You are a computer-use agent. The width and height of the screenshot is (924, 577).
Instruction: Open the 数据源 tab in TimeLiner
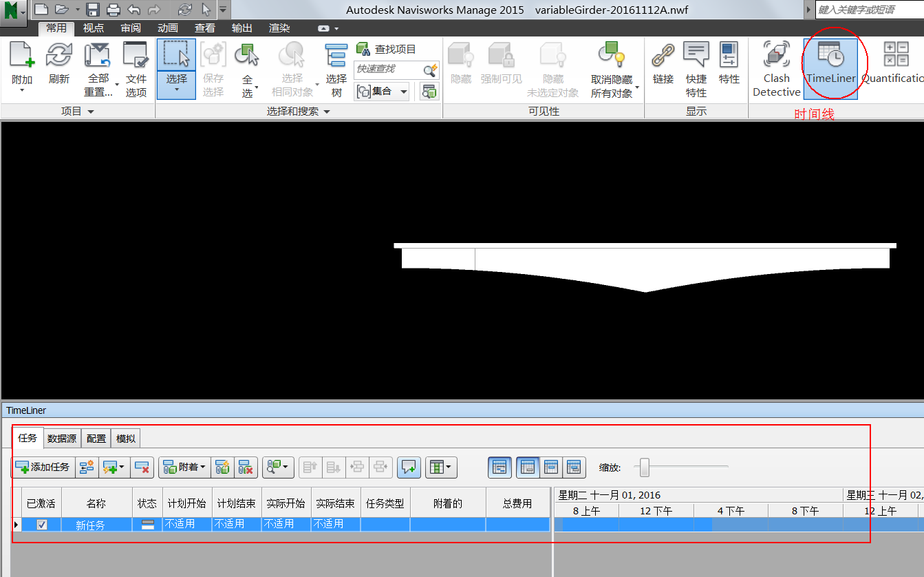[x=62, y=439]
